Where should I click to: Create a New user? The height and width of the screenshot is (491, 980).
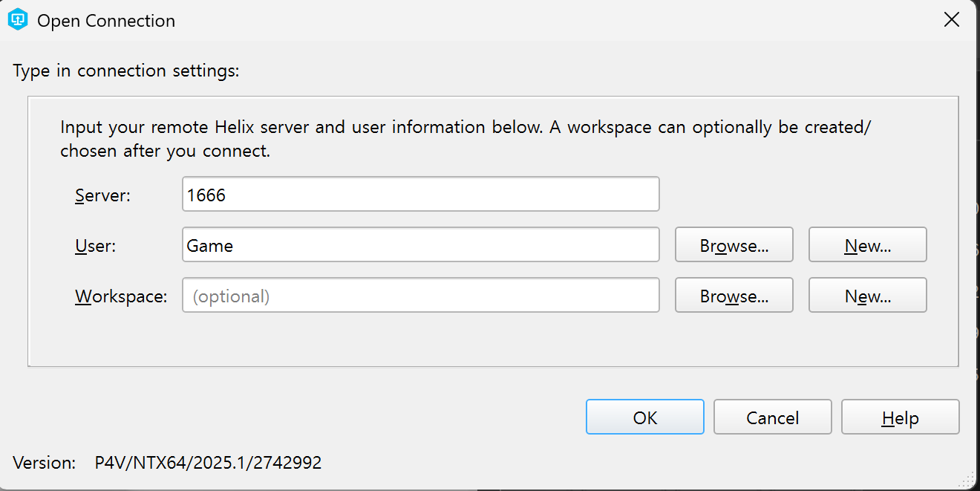pyautogui.click(x=868, y=245)
